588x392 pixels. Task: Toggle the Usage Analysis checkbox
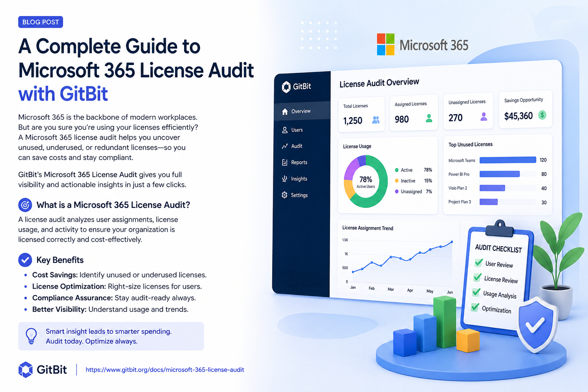click(476, 292)
